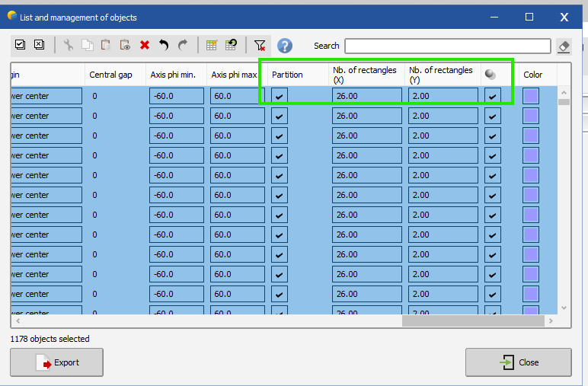
Task: Click the Close button
Action: pos(519,362)
